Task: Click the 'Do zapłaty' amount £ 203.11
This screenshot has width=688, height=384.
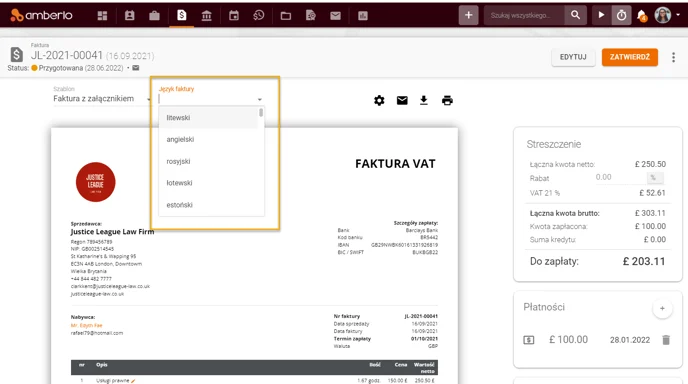Action: pos(644,262)
